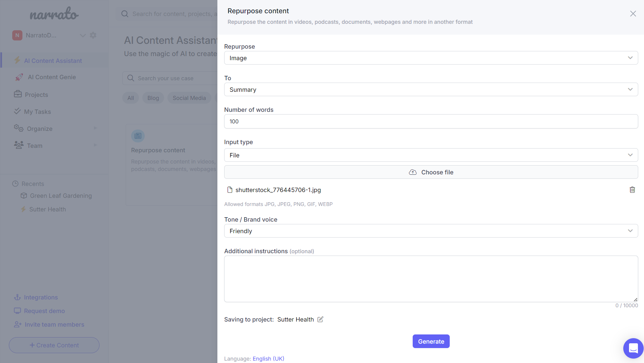Change language via English (UK) link
Image resolution: width=644 pixels, height=363 pixels.
(x=268, y=359)
